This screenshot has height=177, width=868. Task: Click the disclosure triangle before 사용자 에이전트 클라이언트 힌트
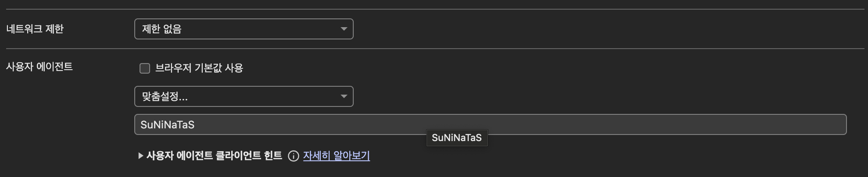tap(140, 156)
